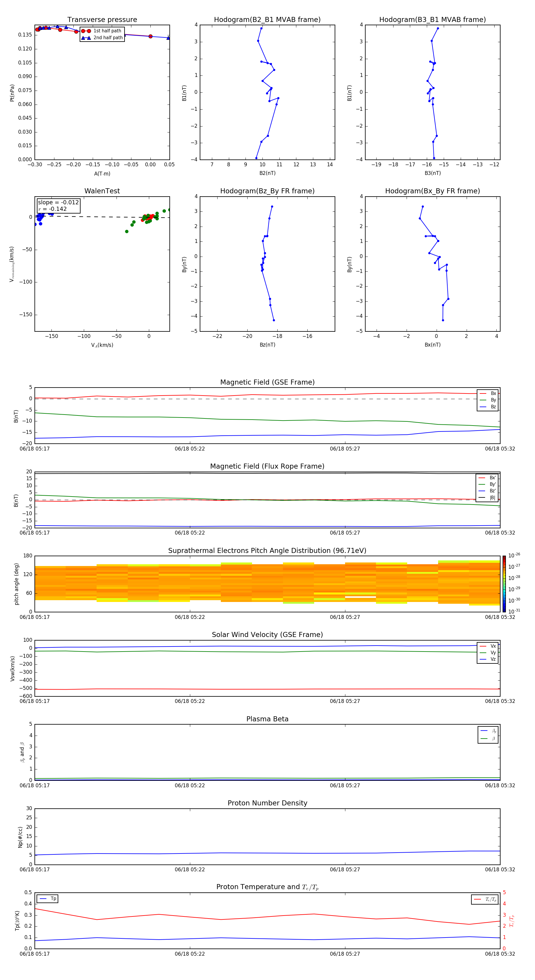This screenshot has height=980, width=535.
Task: Click the 'B3(nT)' x-axis label
Action: pos(432,173)
